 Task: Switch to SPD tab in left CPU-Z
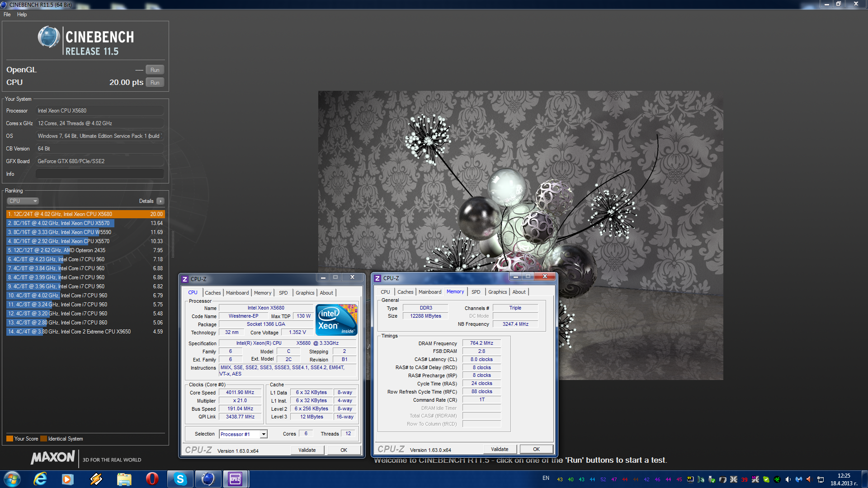283,293
